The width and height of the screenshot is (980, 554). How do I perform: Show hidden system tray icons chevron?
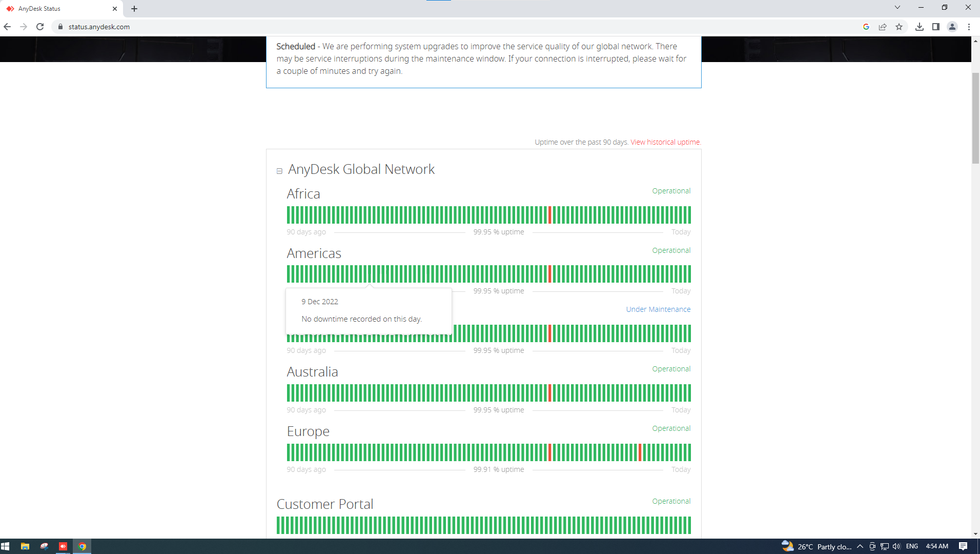pos(860,546)
